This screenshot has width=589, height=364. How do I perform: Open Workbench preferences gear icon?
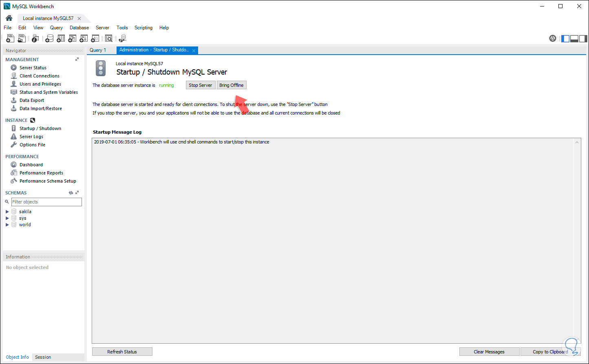coord(553,38)
